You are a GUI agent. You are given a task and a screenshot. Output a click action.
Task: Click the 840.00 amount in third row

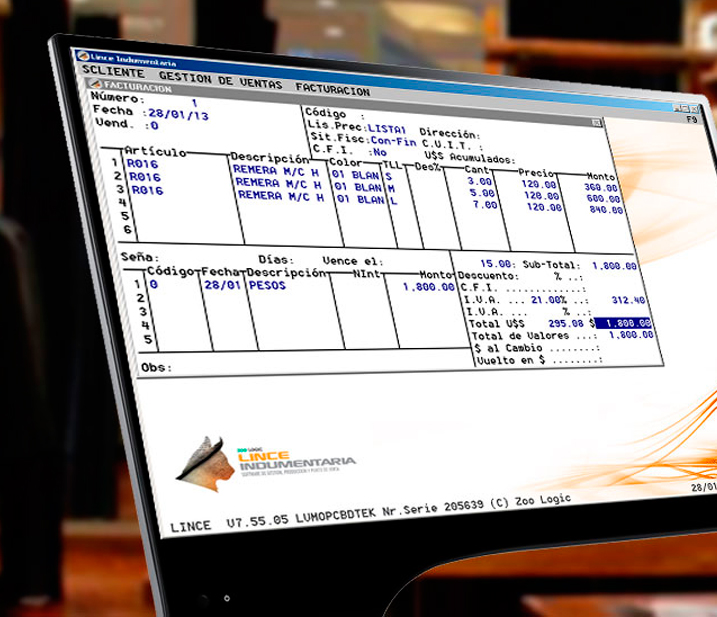606,210
